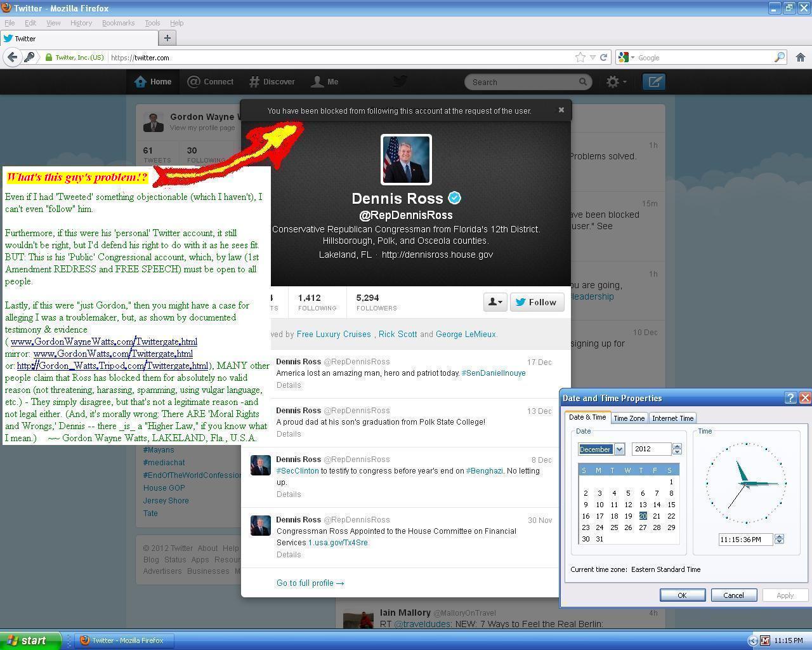Open user actions dropdown beside Follow
The image size is (812, 650).
click(495, 302)
